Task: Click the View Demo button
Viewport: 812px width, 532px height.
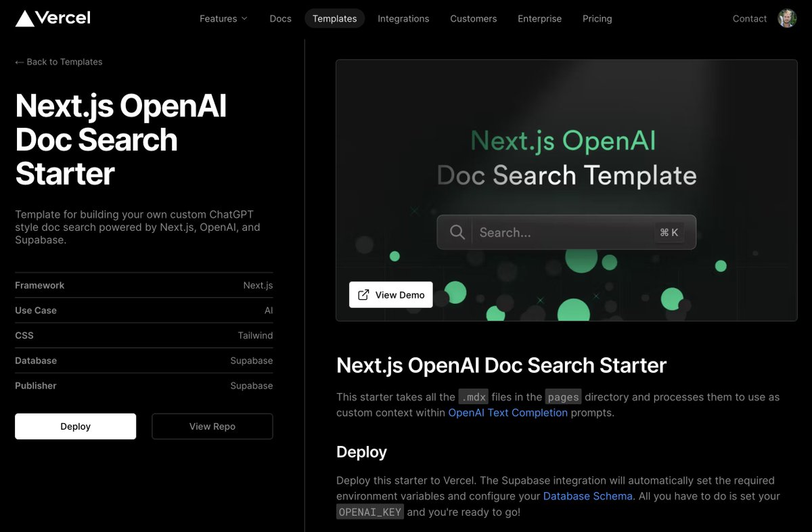Action: tap(390, 294)
